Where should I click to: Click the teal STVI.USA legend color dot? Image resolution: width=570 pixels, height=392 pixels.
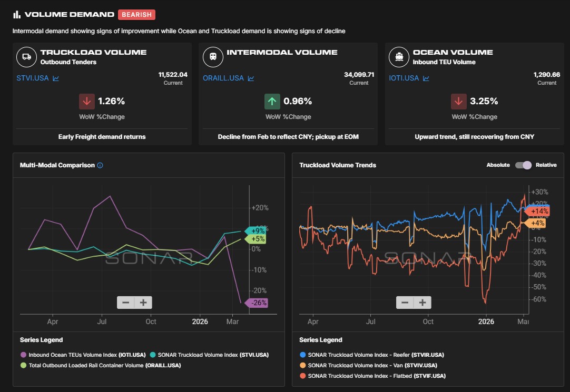point(153,355)
